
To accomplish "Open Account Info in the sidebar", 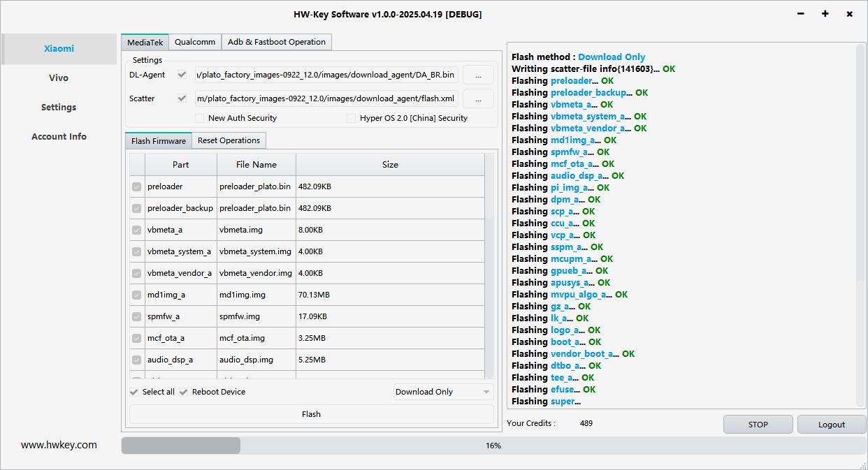I will click(59, 137).
